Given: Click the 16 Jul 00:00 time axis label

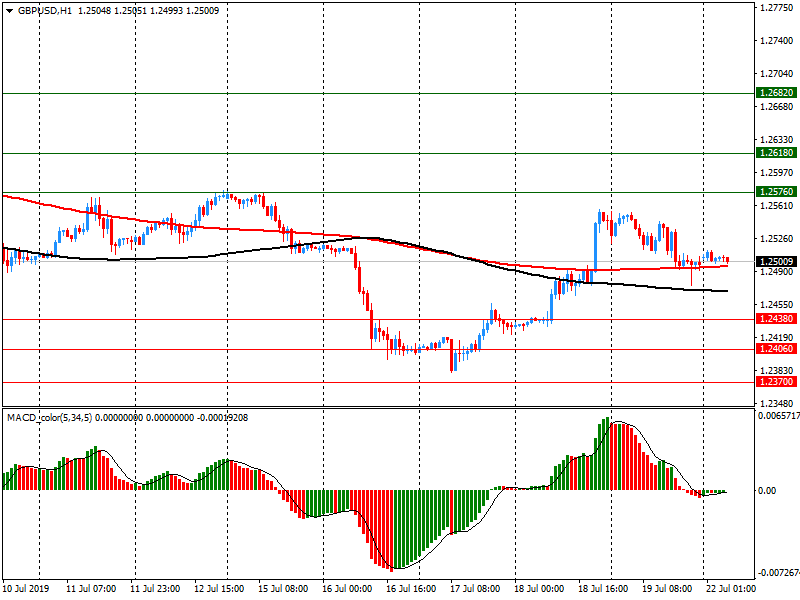Looking at the screenshot, I should pyautogui.click(x=347, y=589).
